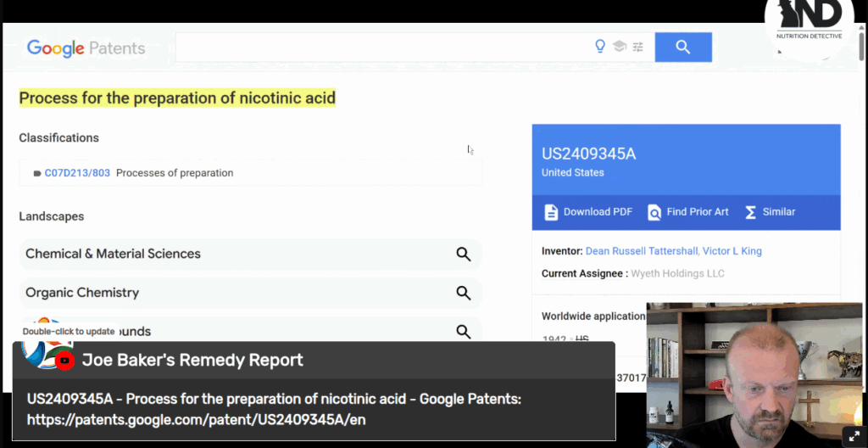Viewport: 868px width, 448px height.
Task: Click patent number US2409345A heading
Action: pyautogui.click(x=588, y=154)
